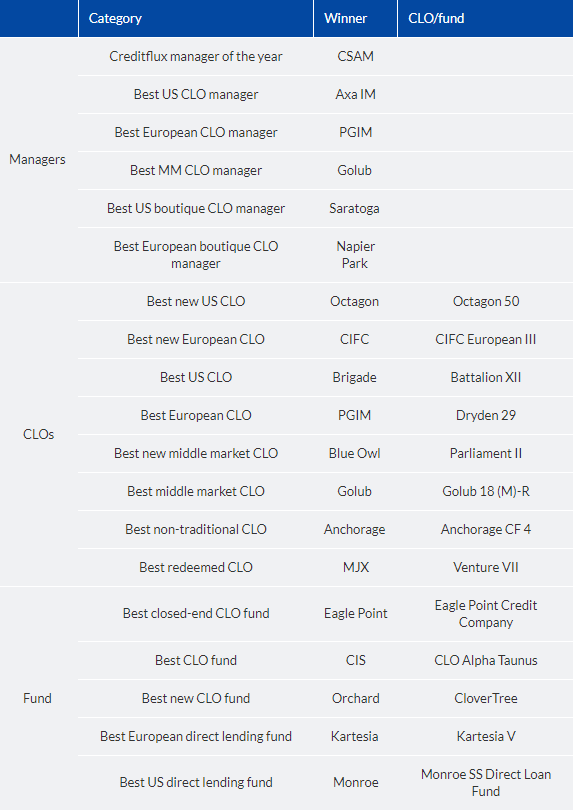Click Monroe SS Direct Loan Fund cell
This screenshot has width=573, height=811.
click(486, 783)
